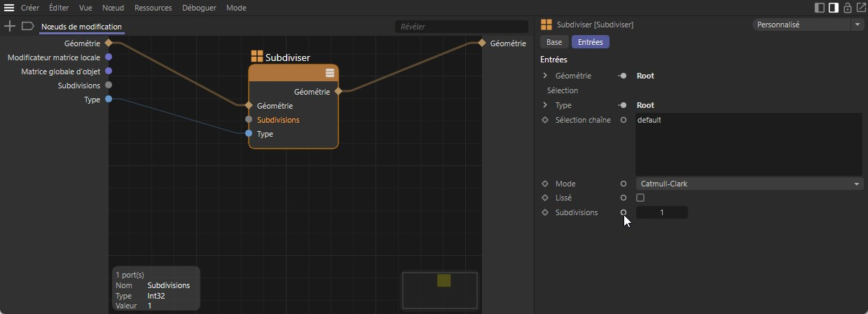Click the right panel layout icon
This screenshot has width=868, height=314.
pos(833,8)
